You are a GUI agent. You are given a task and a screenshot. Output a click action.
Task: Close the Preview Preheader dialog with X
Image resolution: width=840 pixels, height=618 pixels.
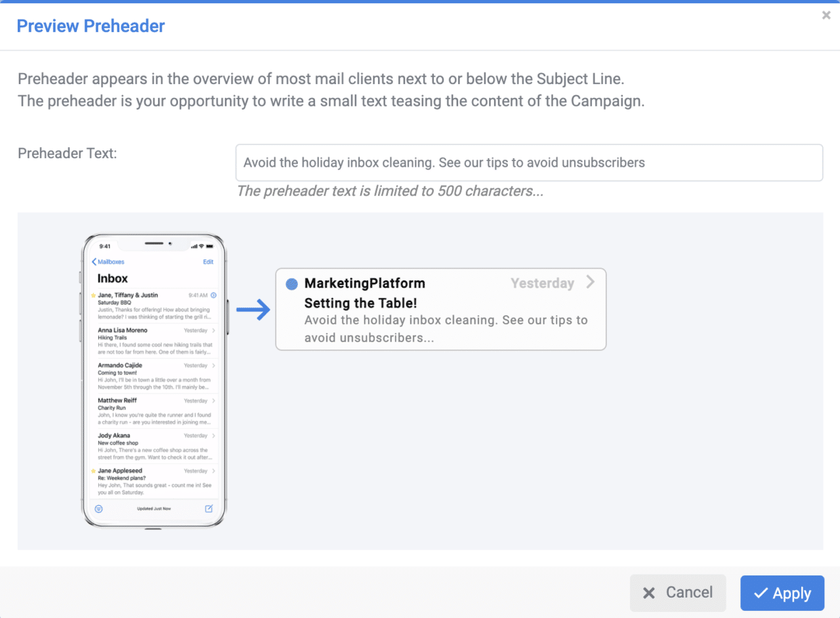click(x=826, y=16)
